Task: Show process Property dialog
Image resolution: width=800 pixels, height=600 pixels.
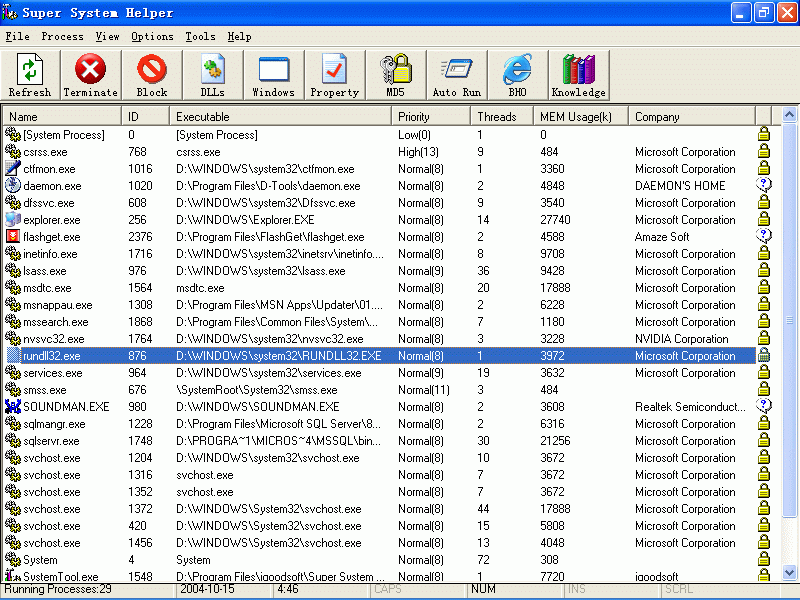Action: tap(335, 75)
